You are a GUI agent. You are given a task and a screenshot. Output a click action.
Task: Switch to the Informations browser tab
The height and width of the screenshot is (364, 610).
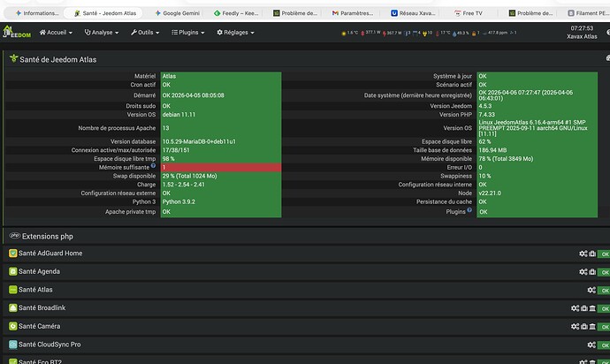point(36,13)
